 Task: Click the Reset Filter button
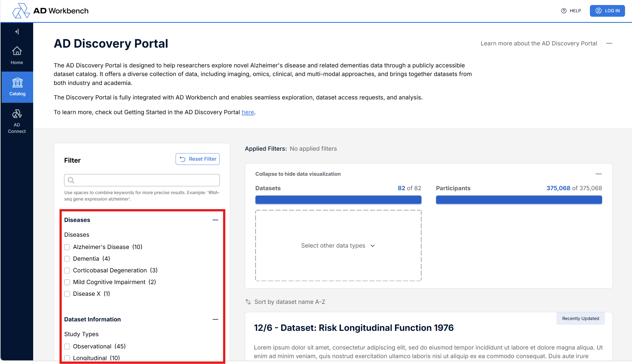(198, 159)
